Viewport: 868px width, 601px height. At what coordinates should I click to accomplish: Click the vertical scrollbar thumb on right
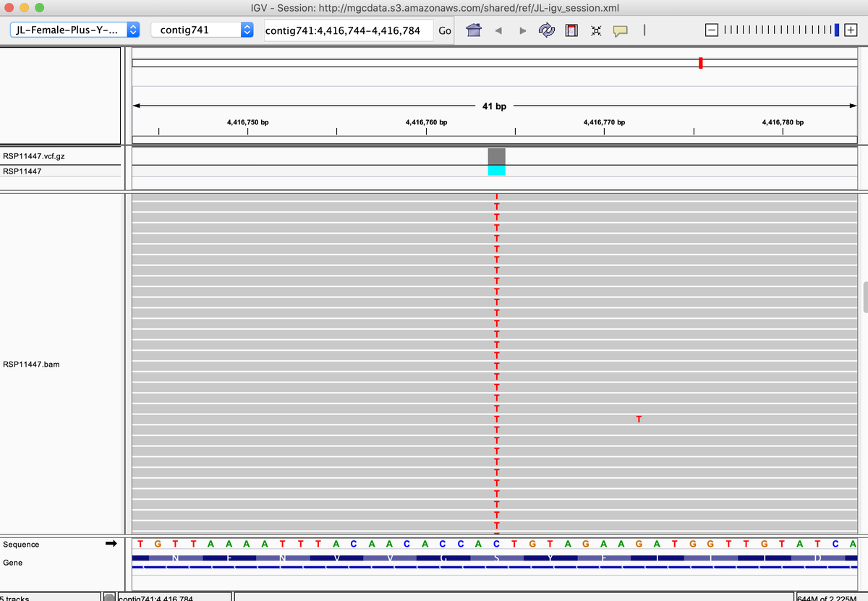point(865,297)
